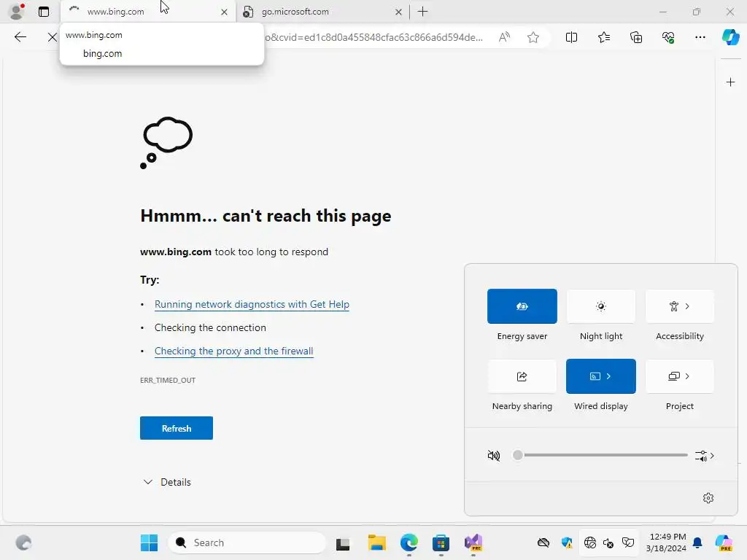This screenshot has height=560, width=747.
Task: Click the Refresh button
Action: pos(177,428)
